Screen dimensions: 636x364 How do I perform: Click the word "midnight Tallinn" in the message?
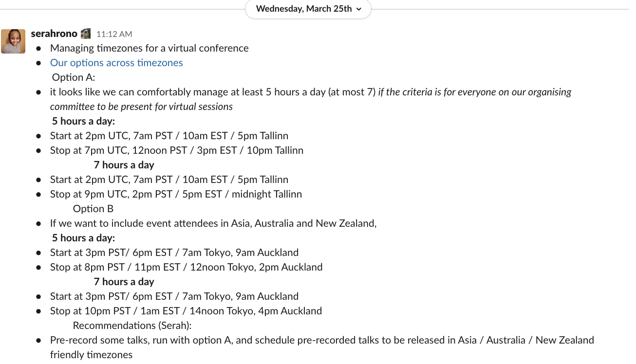266,194
